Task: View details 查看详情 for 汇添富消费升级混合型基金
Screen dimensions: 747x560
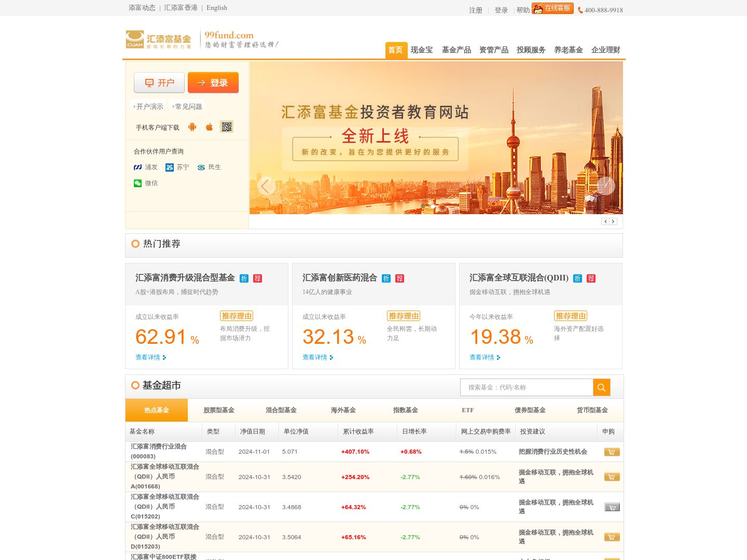Action: click(x=151, y=357)
